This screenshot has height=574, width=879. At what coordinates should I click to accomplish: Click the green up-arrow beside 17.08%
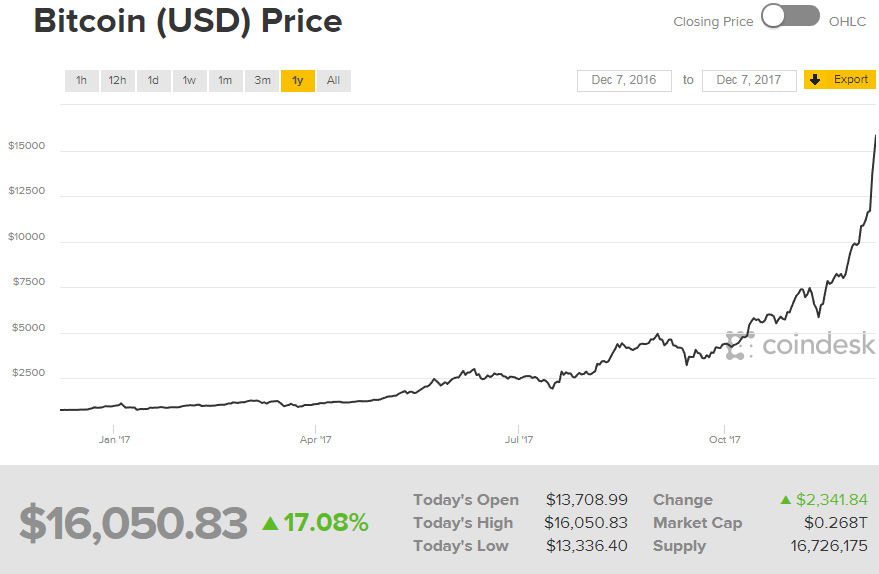click(x=270, y=523)
